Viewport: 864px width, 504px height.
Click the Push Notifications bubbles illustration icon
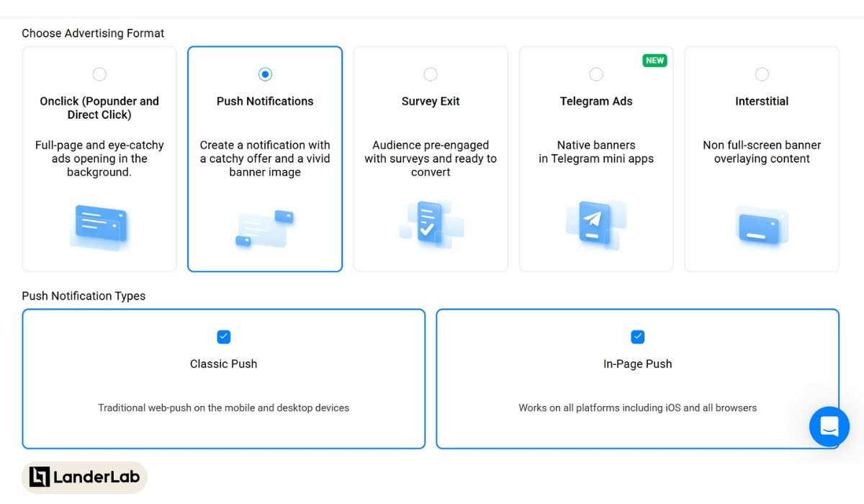265,228
